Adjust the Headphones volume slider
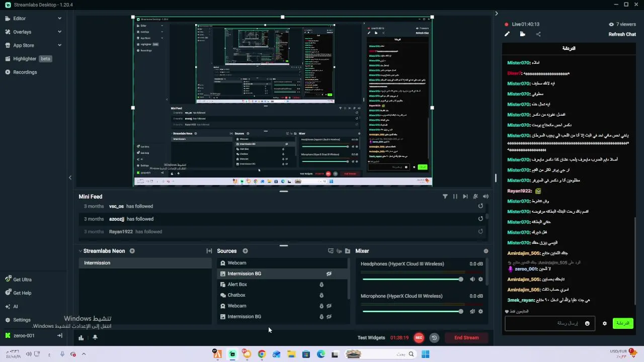Image resolution: width=644 pixels, height=362 pixels. 412,279
